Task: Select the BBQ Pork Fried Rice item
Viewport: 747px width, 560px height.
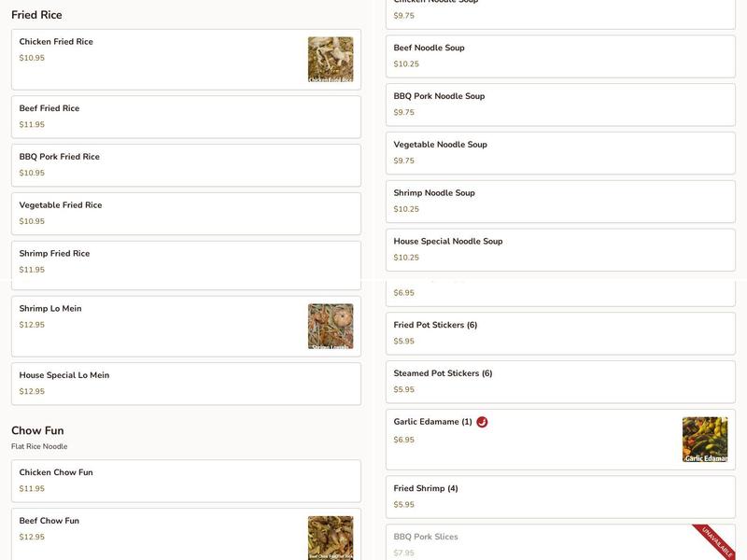Action: (x=186, y=165)
